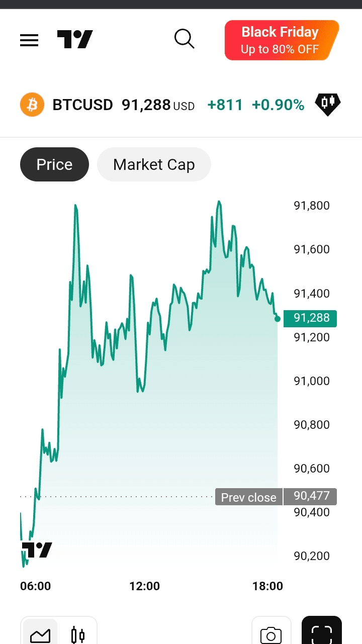Click the 12:00 time axis marker

tap(144, 586)
